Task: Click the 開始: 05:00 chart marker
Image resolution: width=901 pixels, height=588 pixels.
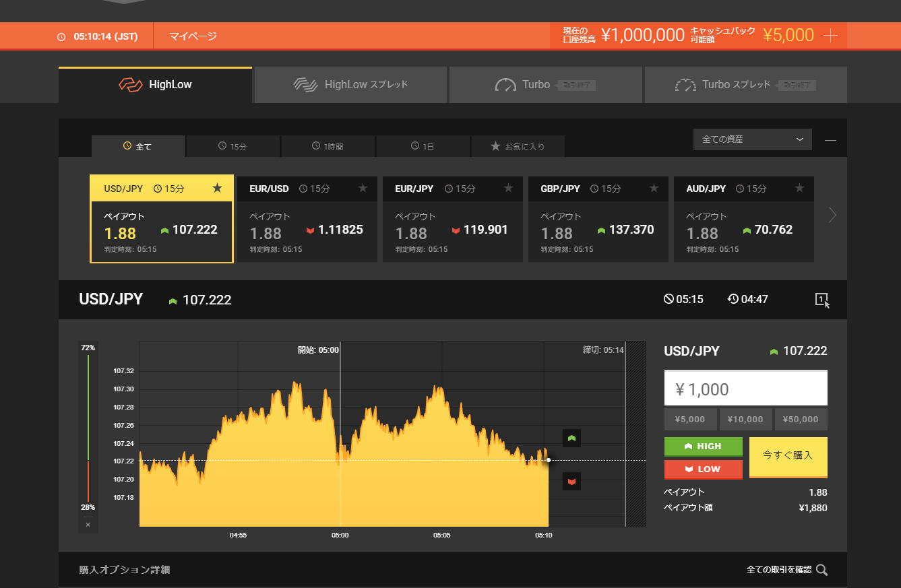Action: coord(319,350)
